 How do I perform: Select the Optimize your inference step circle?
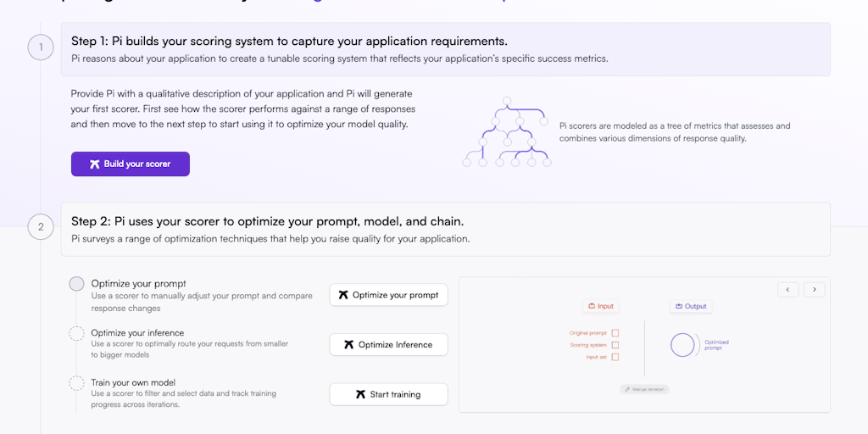coord(77,333)
